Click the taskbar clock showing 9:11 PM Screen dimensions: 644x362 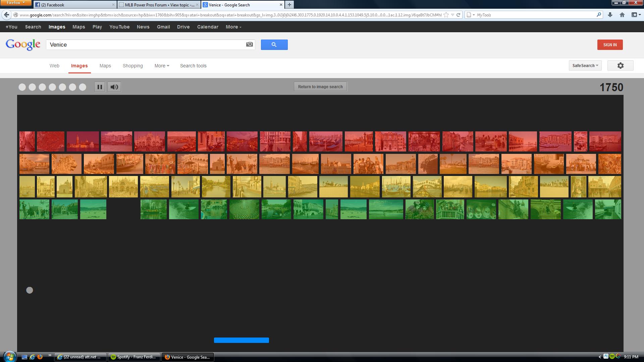tap(631, 357)
